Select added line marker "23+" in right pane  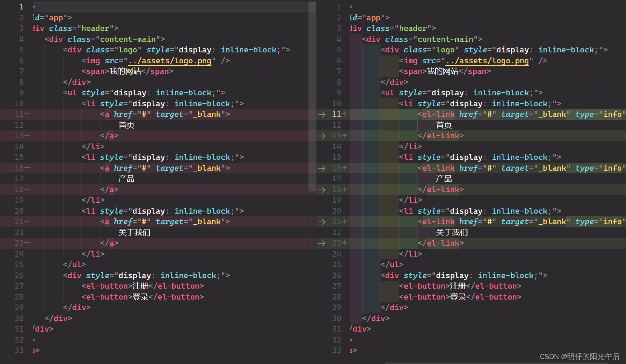pos(339,243)
